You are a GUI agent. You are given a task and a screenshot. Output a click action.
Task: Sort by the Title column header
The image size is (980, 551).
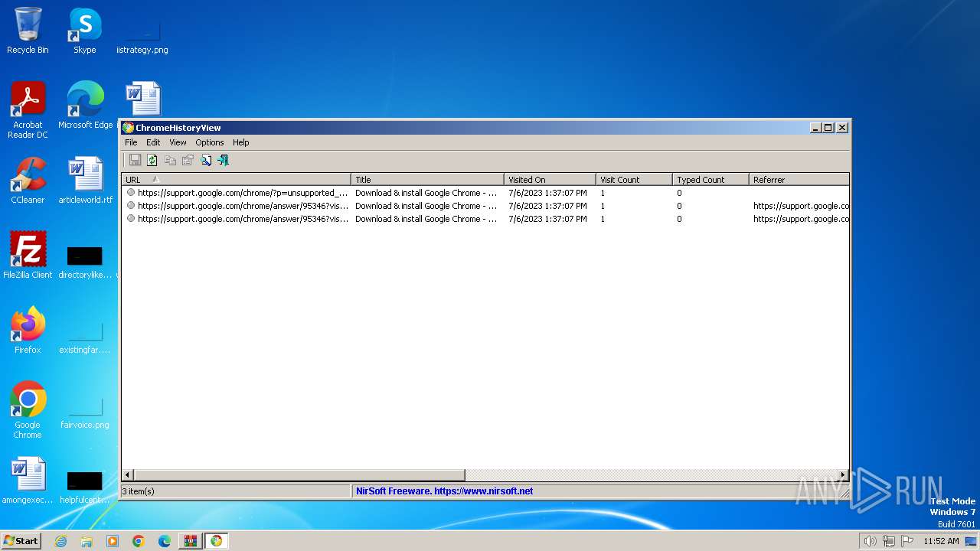pyautogui.click(x=427, y=180)
